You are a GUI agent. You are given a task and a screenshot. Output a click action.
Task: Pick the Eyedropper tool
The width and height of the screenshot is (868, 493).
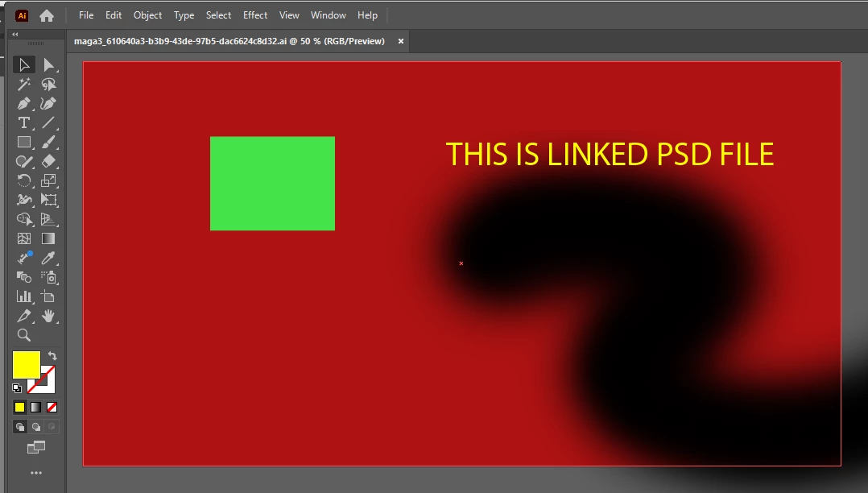(x=48, y=258)
